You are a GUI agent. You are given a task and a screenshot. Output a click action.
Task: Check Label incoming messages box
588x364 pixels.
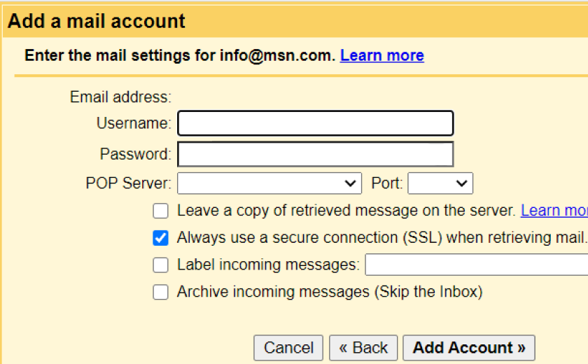pyautogui.click(x=160, y=265)
